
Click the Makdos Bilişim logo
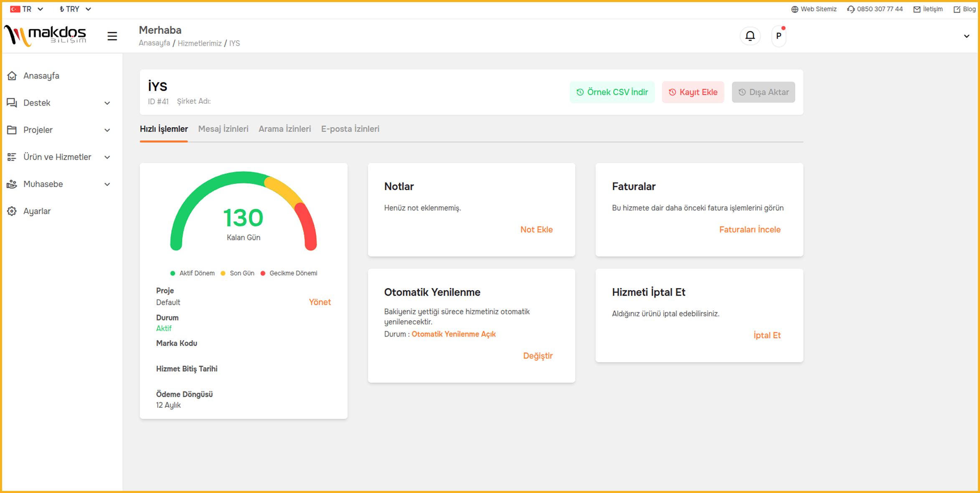click(45, 36)
